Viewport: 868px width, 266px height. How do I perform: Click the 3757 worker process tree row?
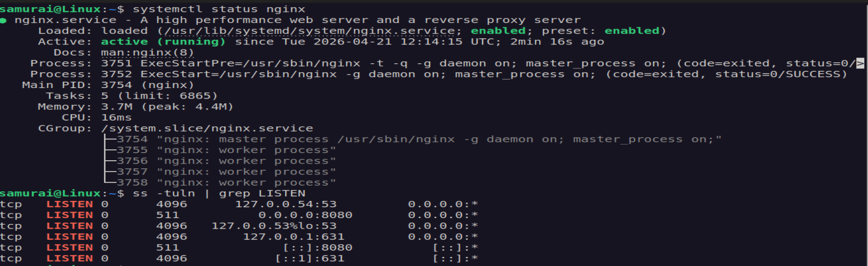(x=220, y=172)
